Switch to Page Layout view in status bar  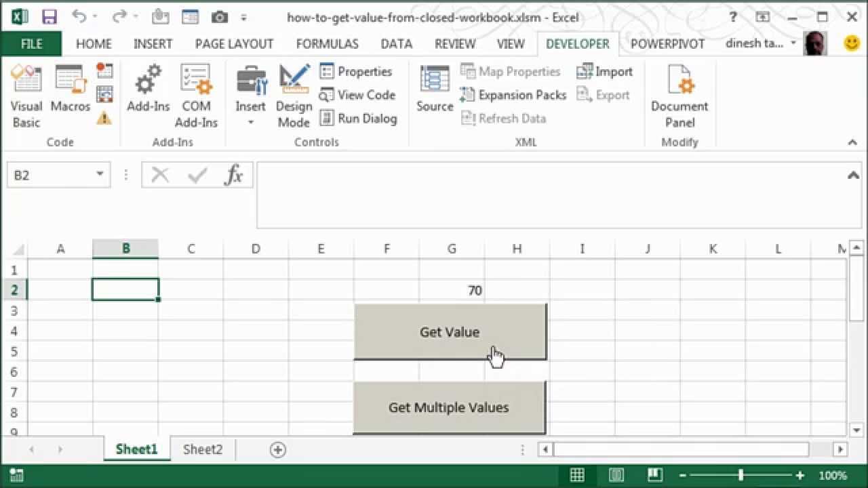(x=616, y=475)
